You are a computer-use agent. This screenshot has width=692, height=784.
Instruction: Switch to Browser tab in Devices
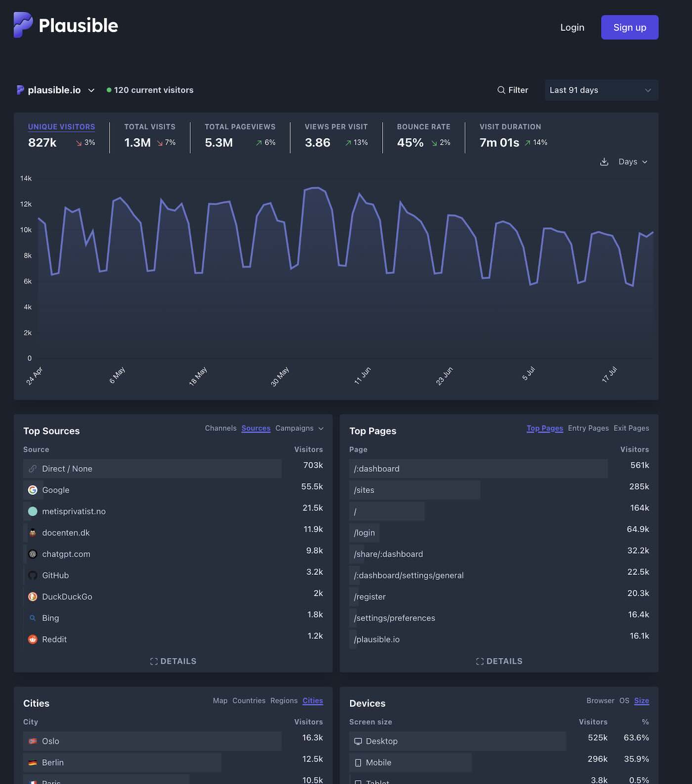(600, 701)
